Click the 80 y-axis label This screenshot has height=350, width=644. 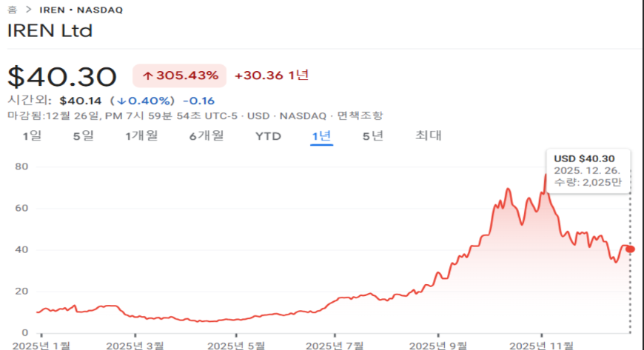[x=21, y=166]
